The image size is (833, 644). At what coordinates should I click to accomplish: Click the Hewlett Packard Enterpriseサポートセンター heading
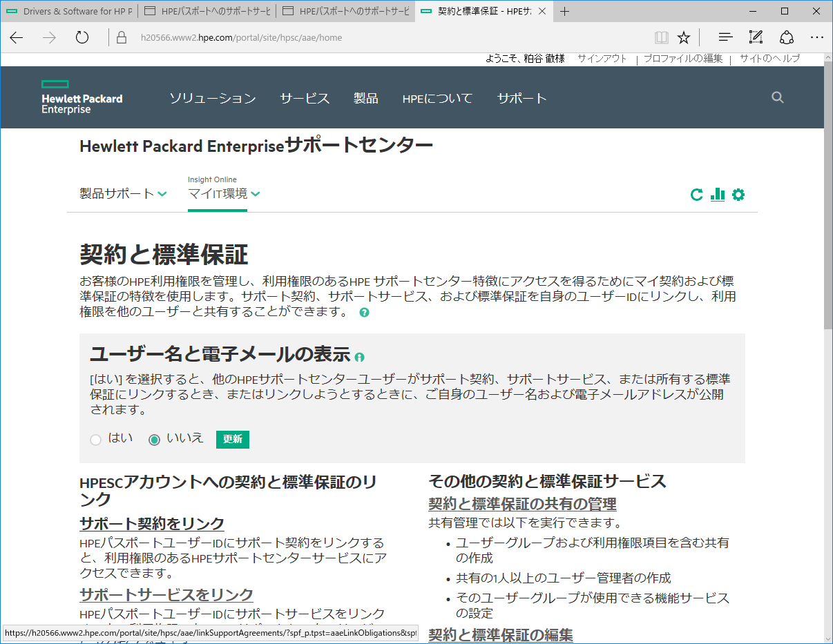click(x=256, y=146)
